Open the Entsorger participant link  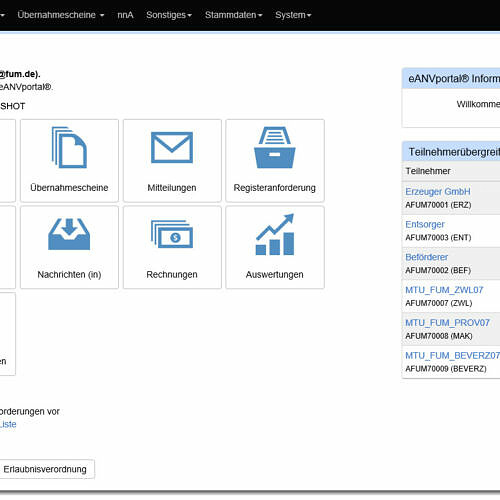coord(425,224)
